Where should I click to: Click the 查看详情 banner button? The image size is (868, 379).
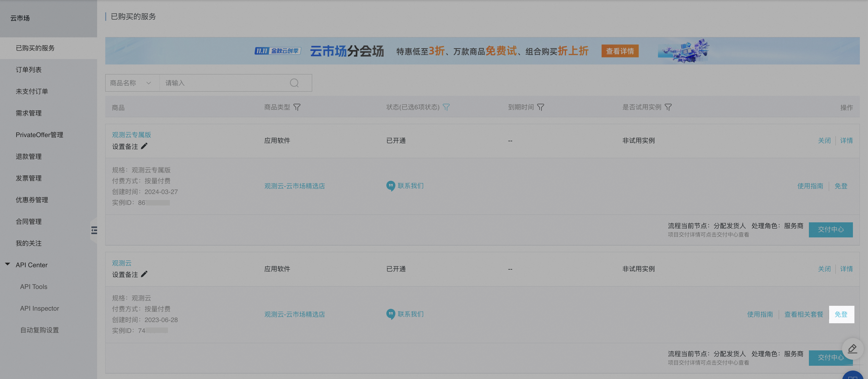pyautogui.click(x=620, y=51)
